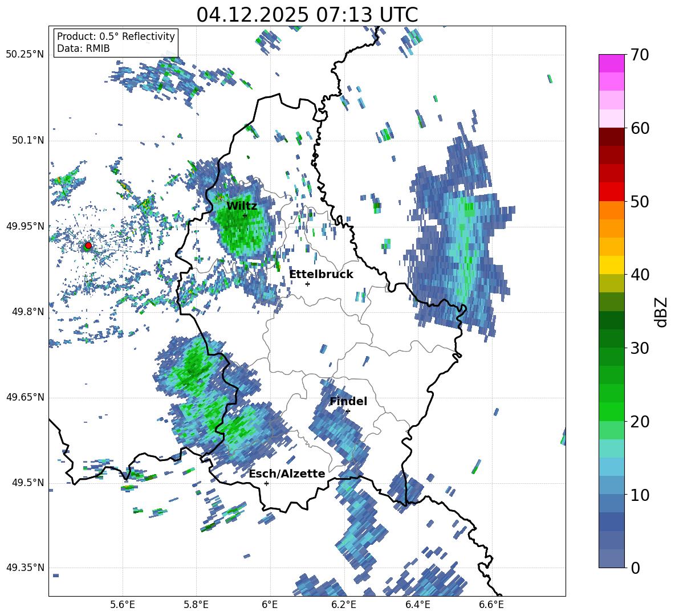Click the 6.6°E longitude label
This screenshot has width=675, height=616.
point(491,605)
